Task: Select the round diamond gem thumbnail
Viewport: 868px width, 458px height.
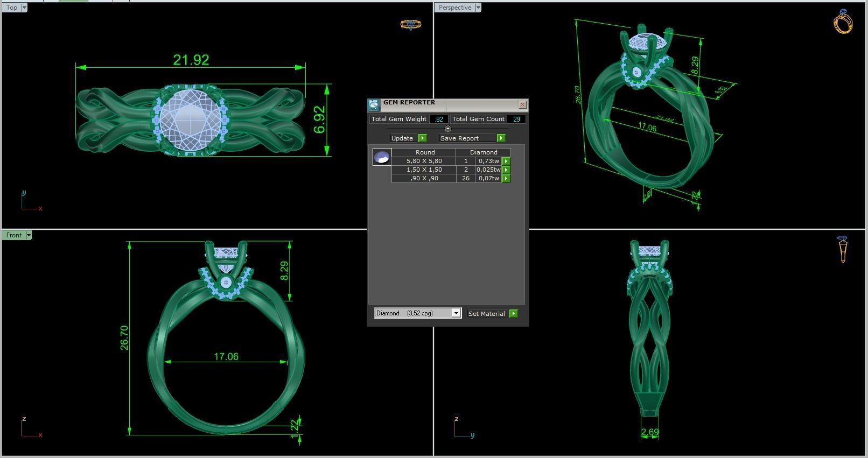Action: (382, 157)
